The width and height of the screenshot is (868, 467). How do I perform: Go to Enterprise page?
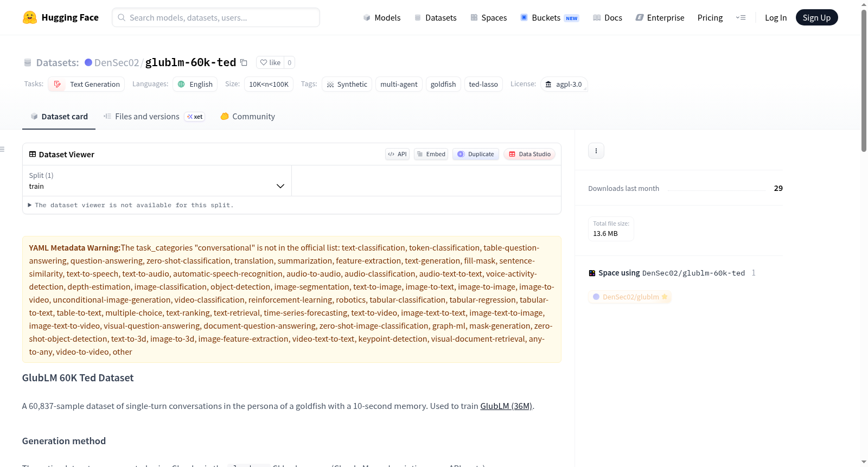point(660,17)
